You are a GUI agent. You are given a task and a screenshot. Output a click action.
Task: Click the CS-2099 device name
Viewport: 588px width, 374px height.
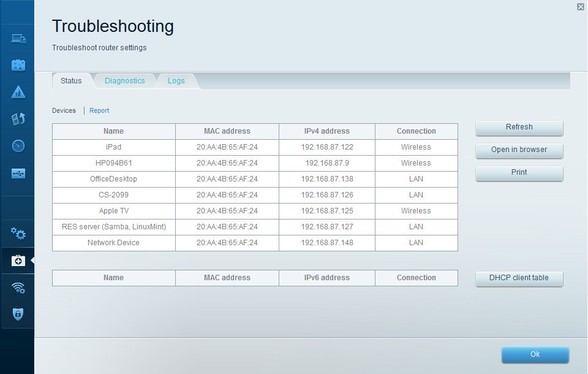pos(114,195)
